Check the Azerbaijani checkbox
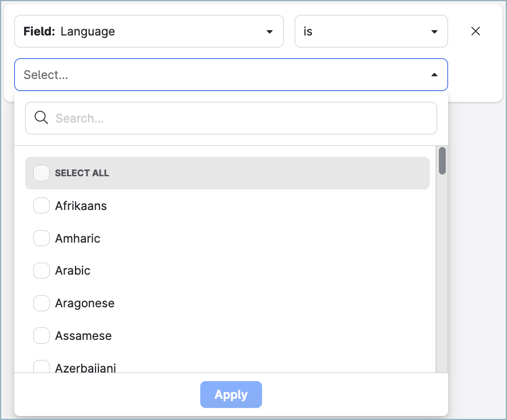Viewport: 507px width, 420px height. pyautogui.click(x=41, y=366)
